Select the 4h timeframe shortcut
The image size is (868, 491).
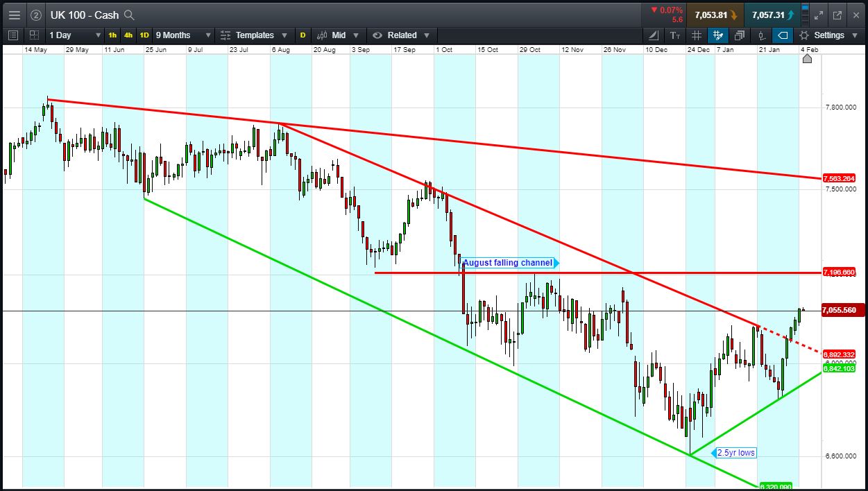128,35
